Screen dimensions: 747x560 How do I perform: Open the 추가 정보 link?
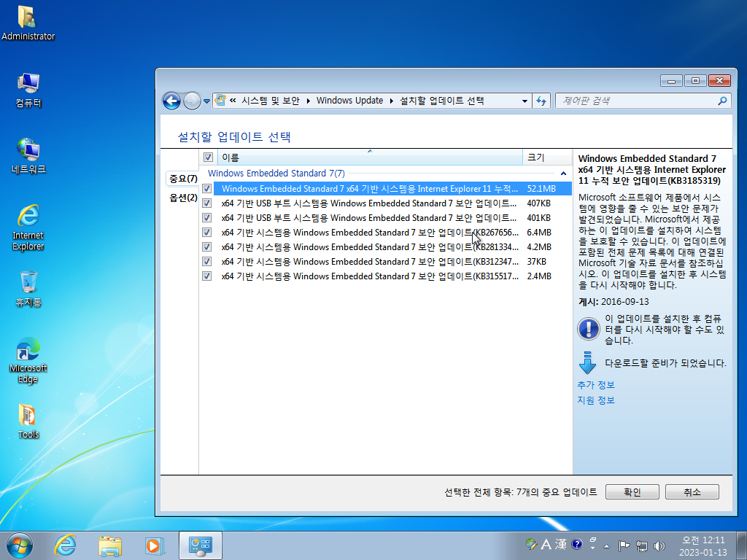click(x=596, y=385)
